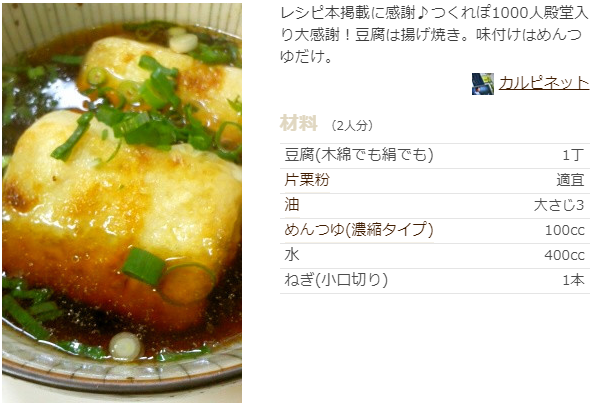Click the カルピネット author avatar icon

pos(482,84)
